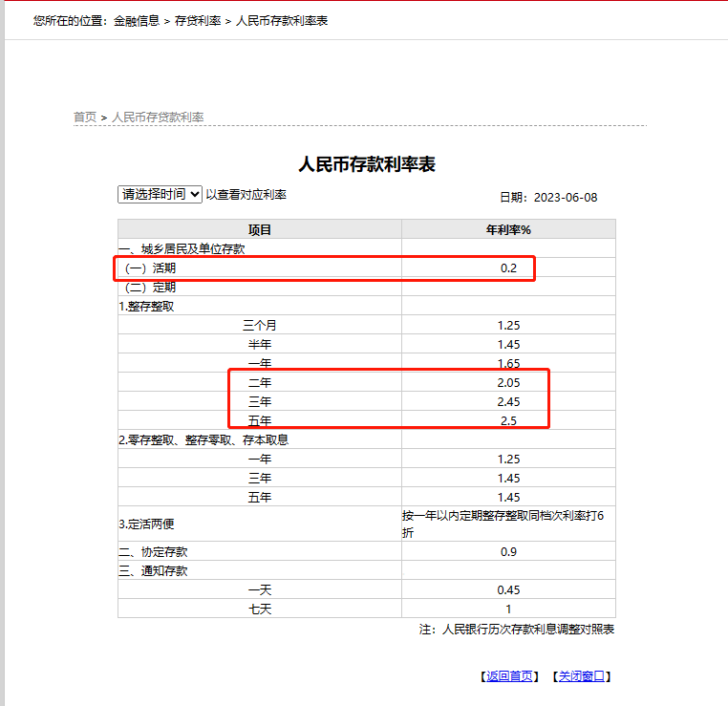Click the 一天 row label
This screenshot has height=706, width=728.
click(260, 590)
